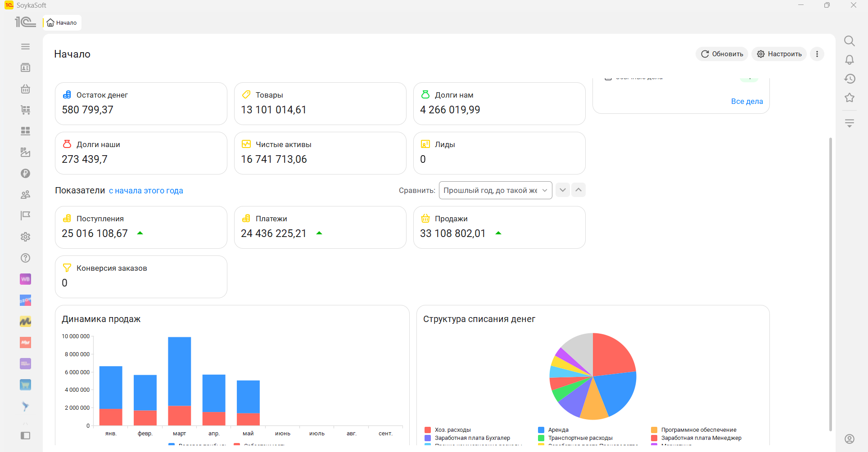This screenshot has height=452, width=868.
Task: Expand the 'Прошлый год' compare dropdown
Action: 496,190
